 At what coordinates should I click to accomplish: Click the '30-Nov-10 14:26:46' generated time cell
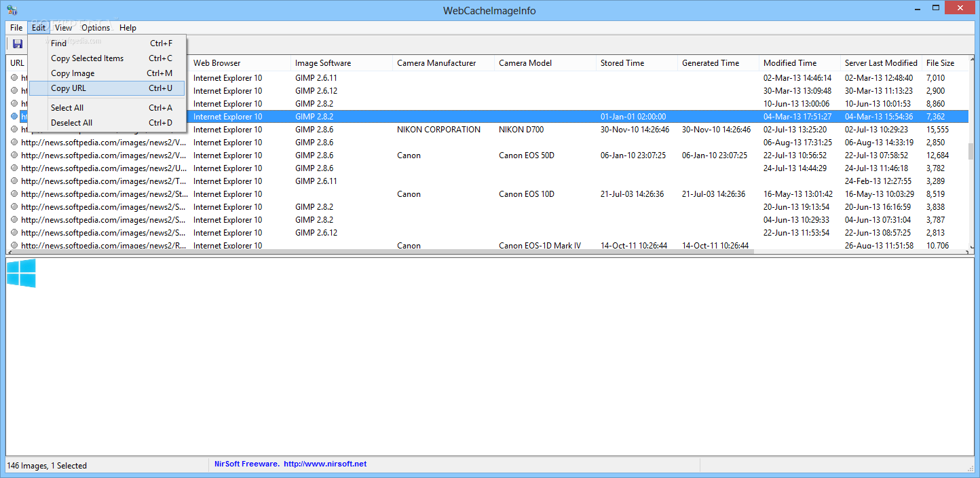(x=716, y=130)
